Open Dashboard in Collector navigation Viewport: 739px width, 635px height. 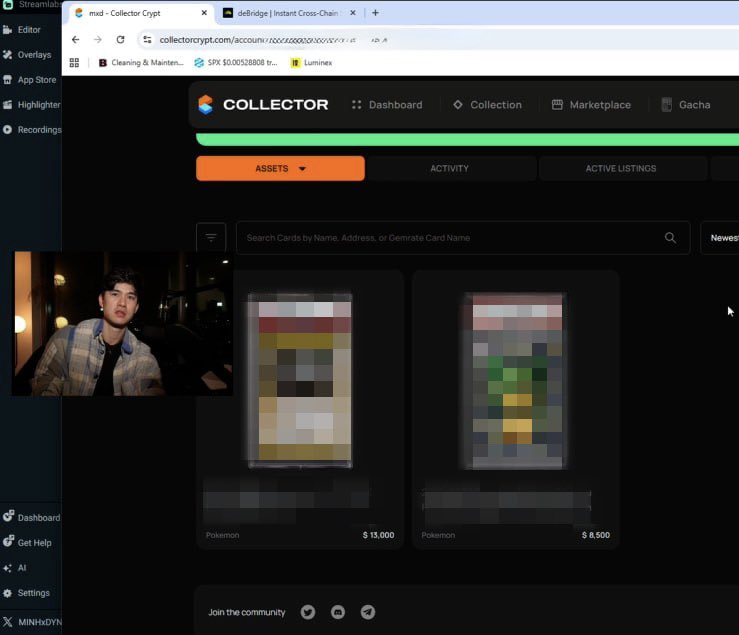[387, 105]
